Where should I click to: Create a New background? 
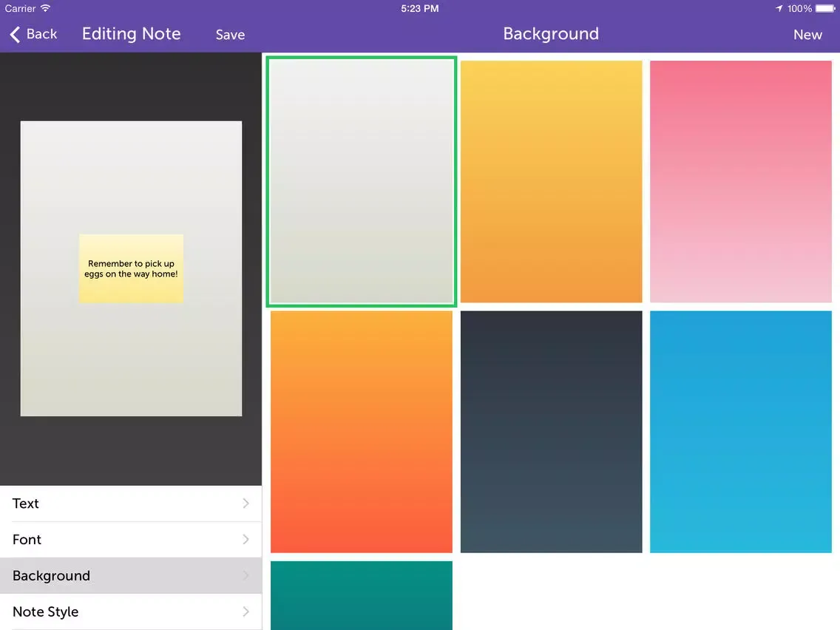(x=807, y=35)
